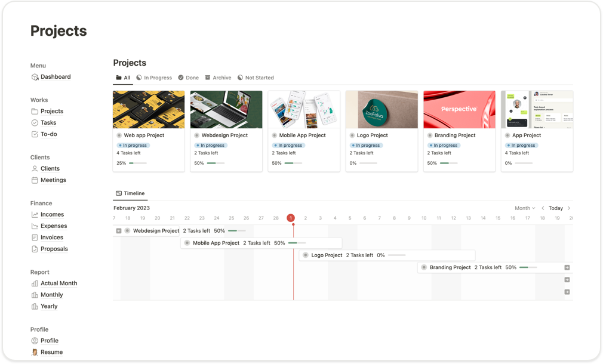Open the Meetings link in the sidebar
The image size is (603, 364).
click(53, 180)
